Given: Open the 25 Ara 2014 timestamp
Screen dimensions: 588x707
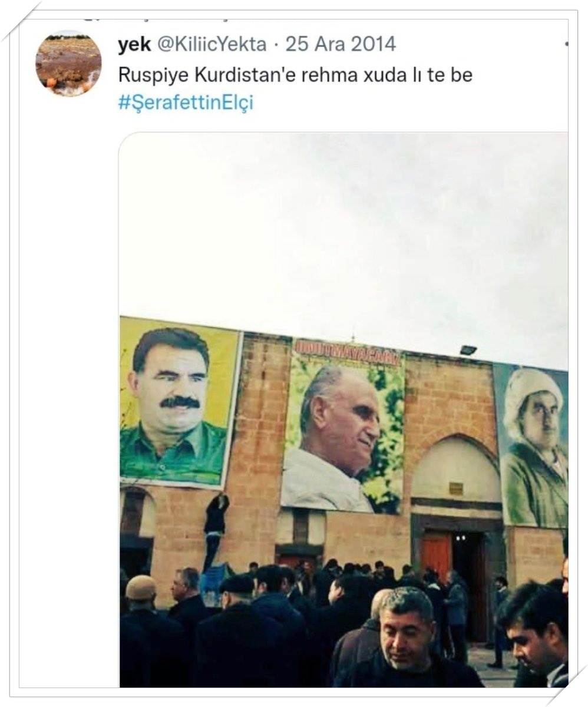Looking at the screenshot, I should click(341, 44).
